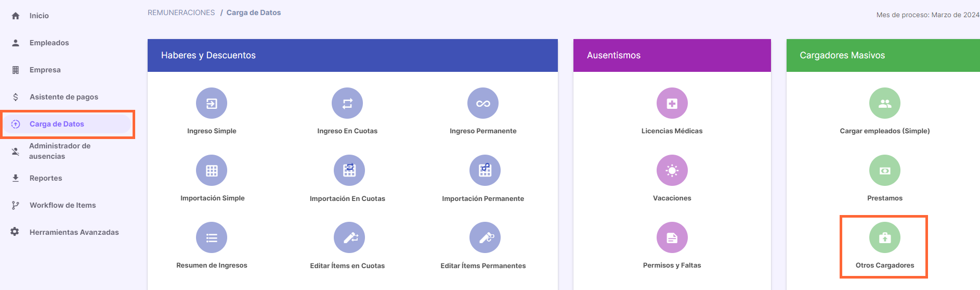Viewport: 980px width, 290px height.
Task: Open Cargar empleados (Simple) icon
Action: (x=885, y=103)
